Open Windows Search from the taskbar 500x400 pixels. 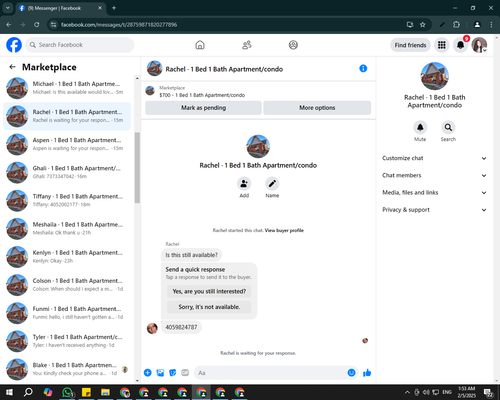[x=28, y=392]
